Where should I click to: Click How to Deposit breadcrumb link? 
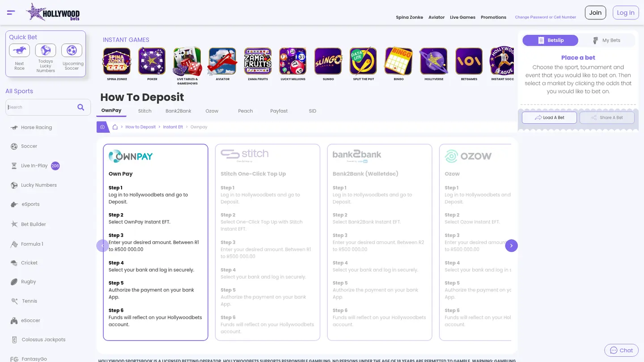click(x=140, y=127)
